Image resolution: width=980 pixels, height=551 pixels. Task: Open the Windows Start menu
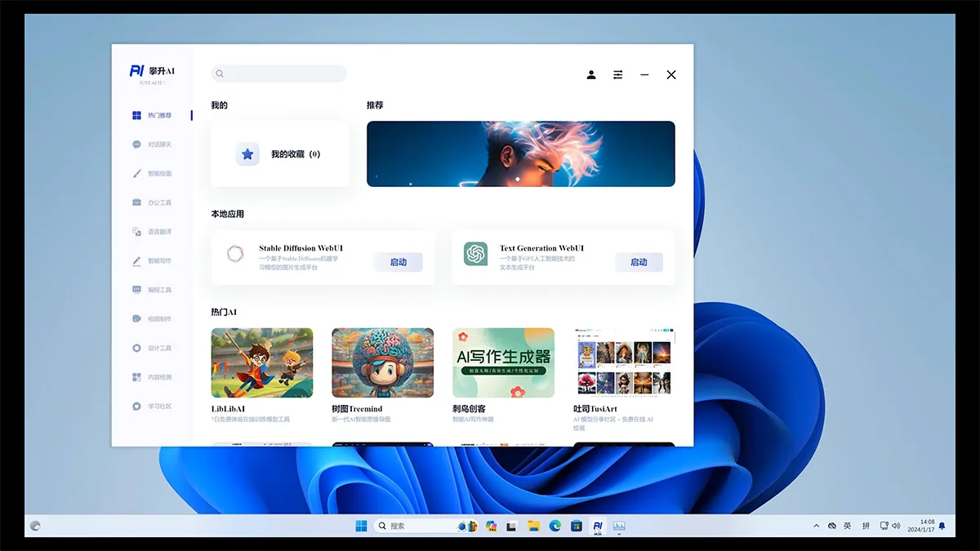pos(361,526)
